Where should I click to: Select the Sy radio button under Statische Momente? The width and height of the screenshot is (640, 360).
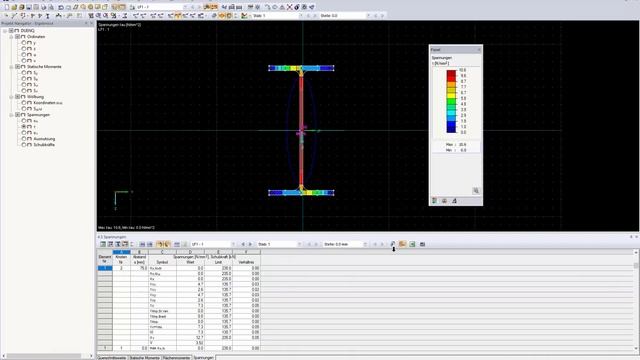(x=24, y=73)
